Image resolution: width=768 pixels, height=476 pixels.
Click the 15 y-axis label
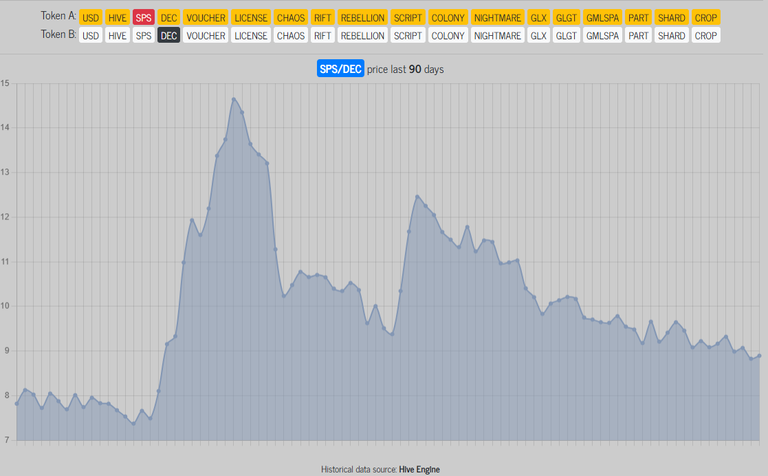point(5,83)
